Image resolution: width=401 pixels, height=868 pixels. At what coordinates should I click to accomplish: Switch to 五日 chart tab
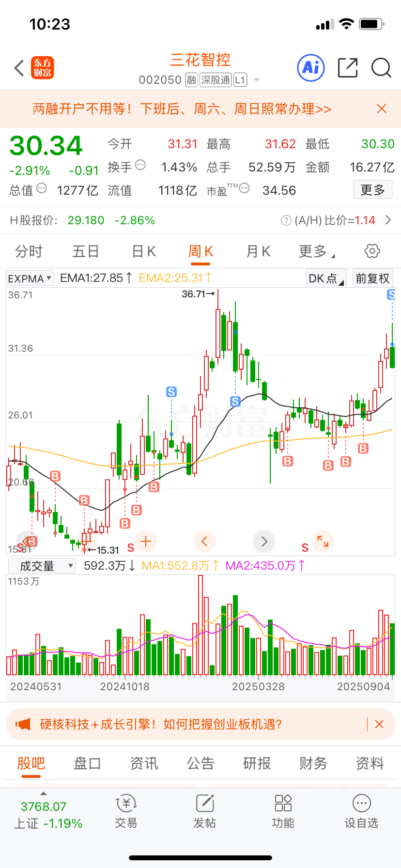point(86,251)
